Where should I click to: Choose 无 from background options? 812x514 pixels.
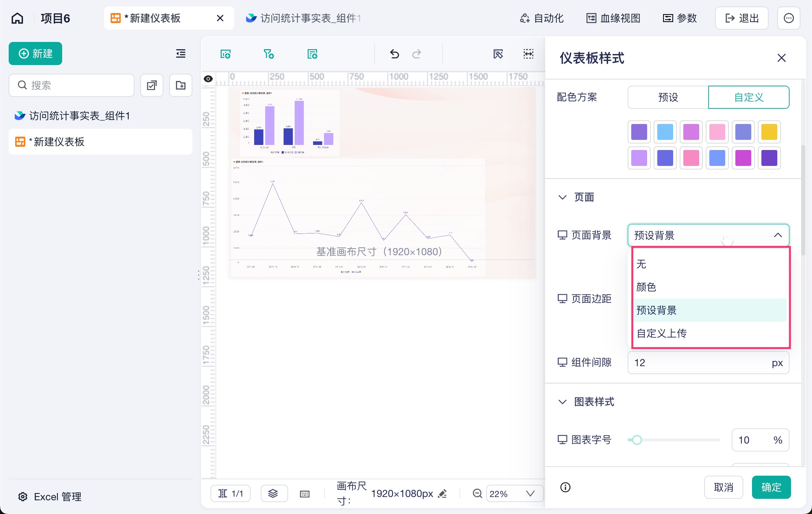point(709,264)
